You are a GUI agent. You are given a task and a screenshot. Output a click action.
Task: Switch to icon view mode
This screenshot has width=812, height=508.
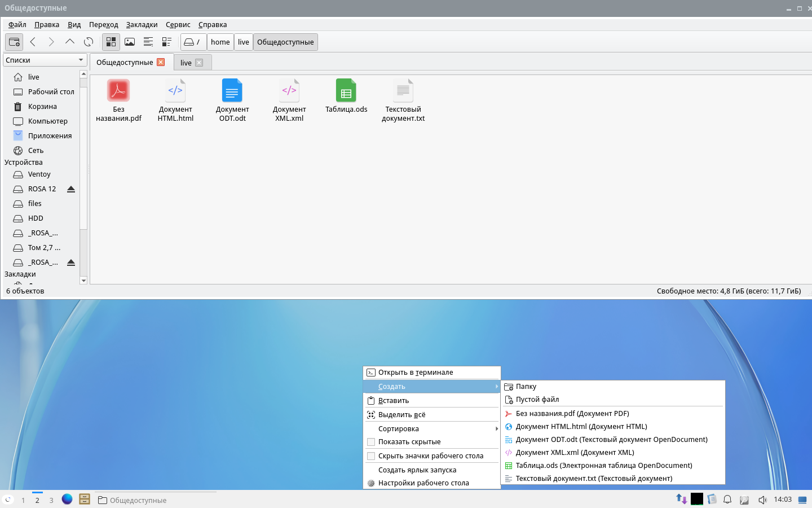(x=111, y=42)
